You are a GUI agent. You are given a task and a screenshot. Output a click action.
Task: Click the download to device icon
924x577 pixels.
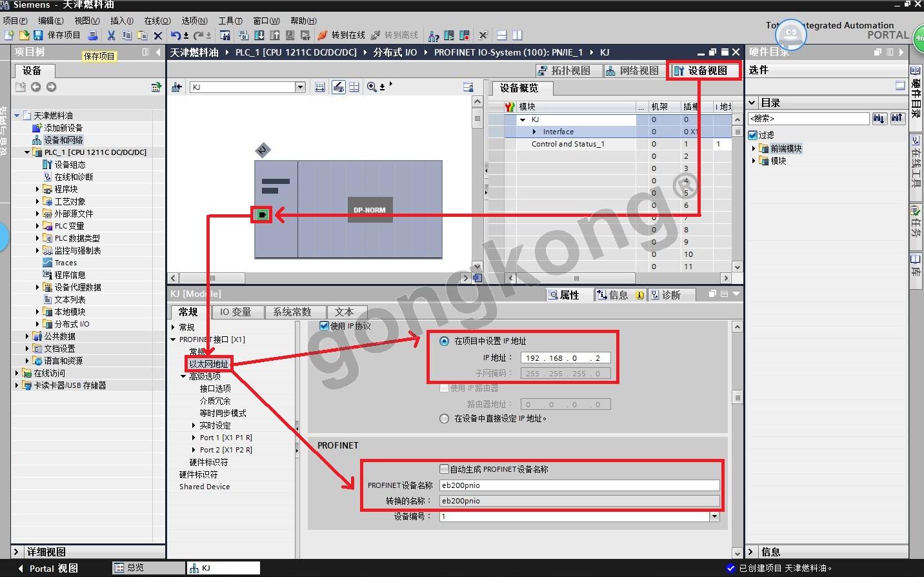(x=259, y=35)
